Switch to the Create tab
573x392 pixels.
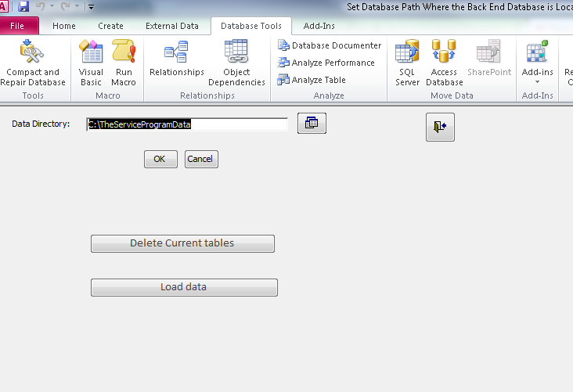tap(110, 26)
